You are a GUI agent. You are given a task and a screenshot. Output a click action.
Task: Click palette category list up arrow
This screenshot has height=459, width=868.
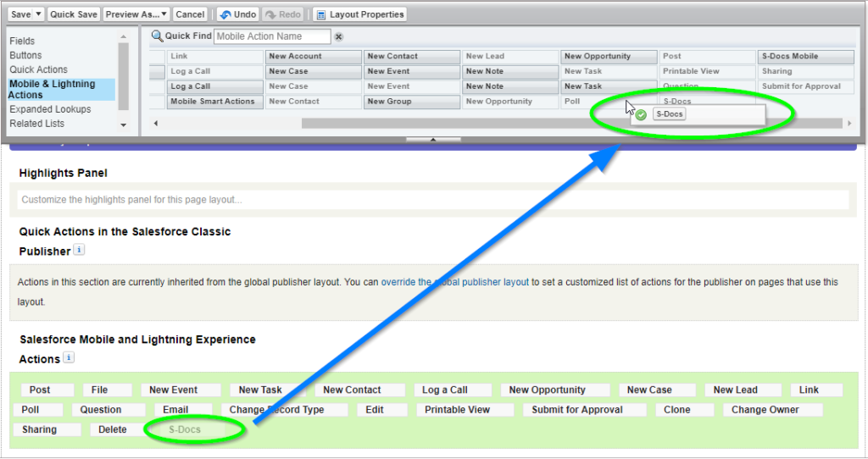tap(124, 37)
